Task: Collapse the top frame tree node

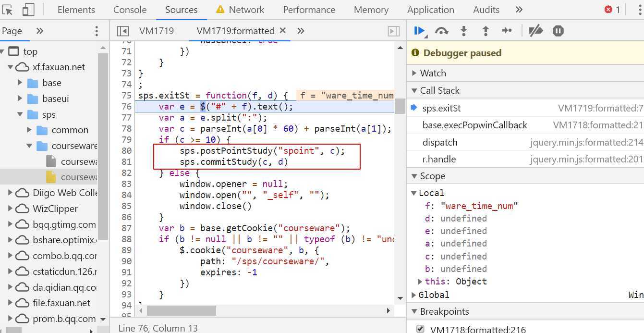Action: tap(2, 51)
